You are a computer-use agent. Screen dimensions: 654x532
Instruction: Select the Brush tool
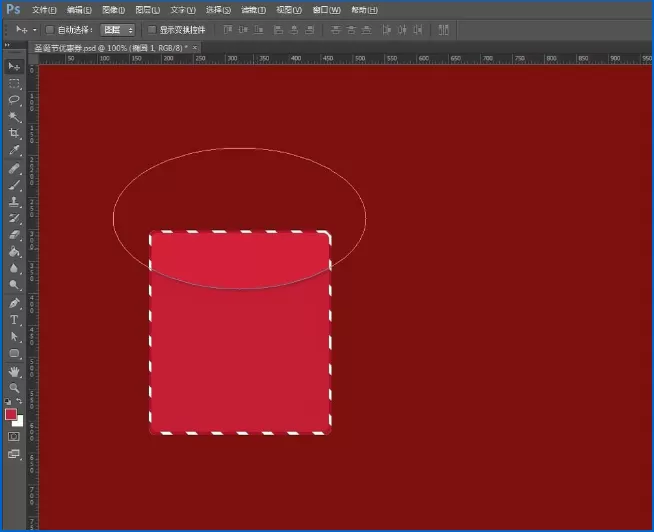click(x=14, y=185)
